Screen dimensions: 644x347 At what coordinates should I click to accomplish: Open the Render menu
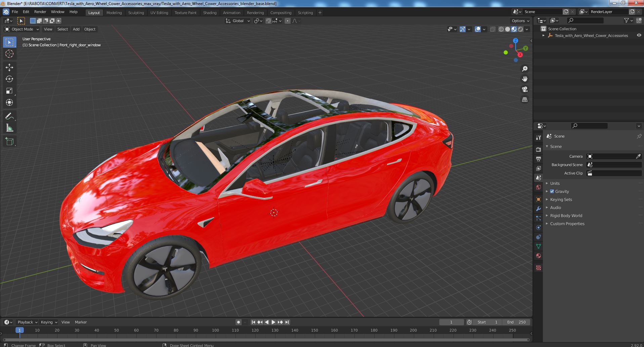40,12
